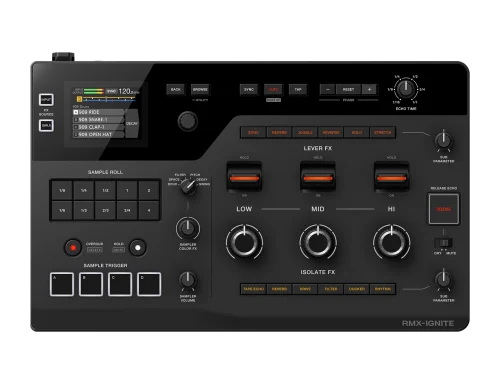The image size is (500, 383).
Task: Click the DECAY block on the display
Action: [132, 123]
